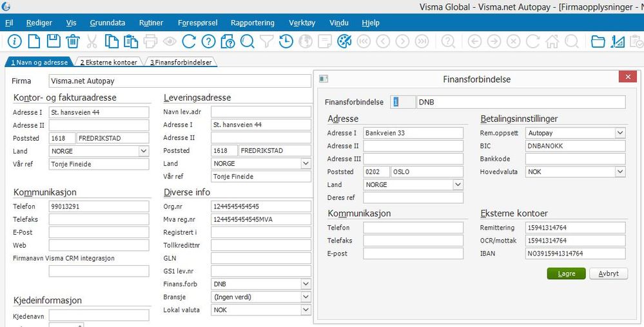Go to previous record chevron icon
This screenshot has height=327, width=644.
tap(383, 41)
